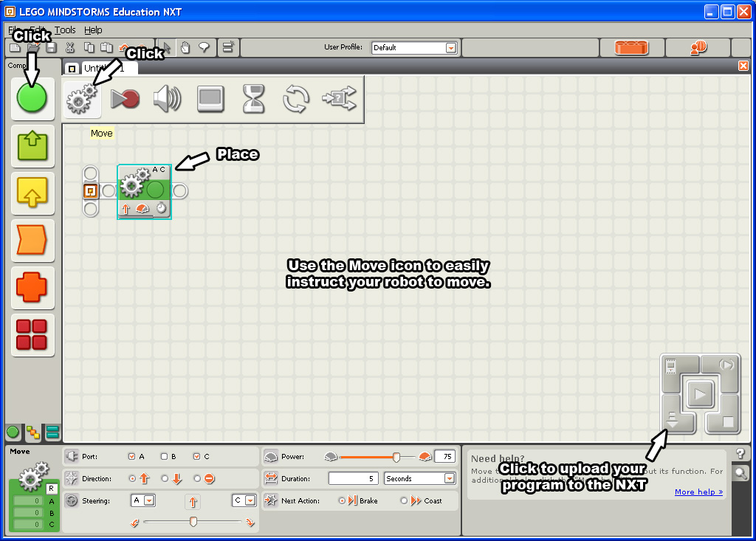Switch to Custom palette tab
The width and height of the screenshot is (756, 541).
[x=52, y=433]
